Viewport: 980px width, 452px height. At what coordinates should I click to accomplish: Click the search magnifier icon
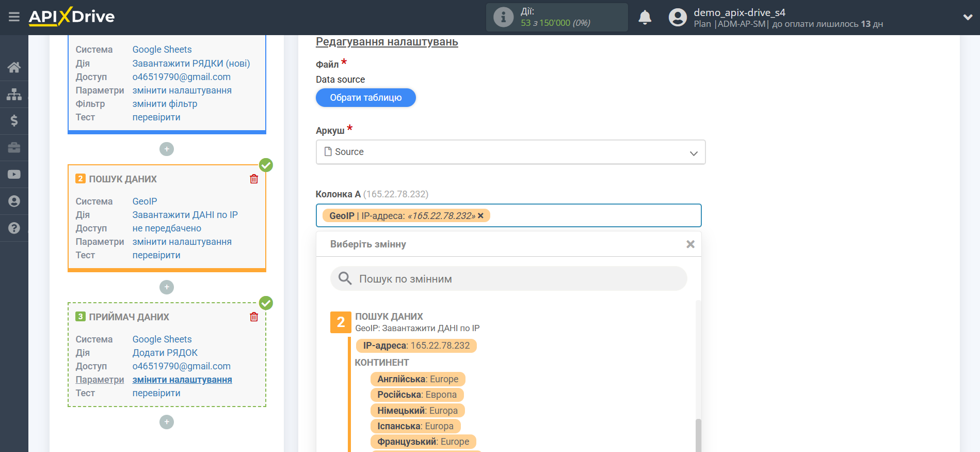tap(345, 279)
